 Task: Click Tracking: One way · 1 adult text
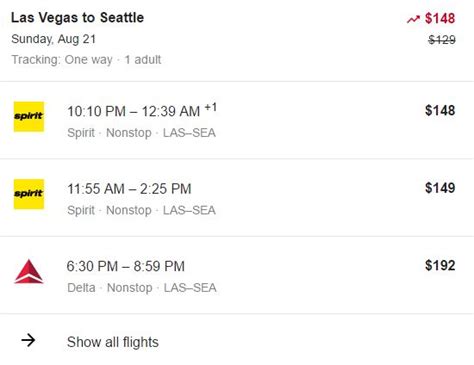(x=86, y=60)
